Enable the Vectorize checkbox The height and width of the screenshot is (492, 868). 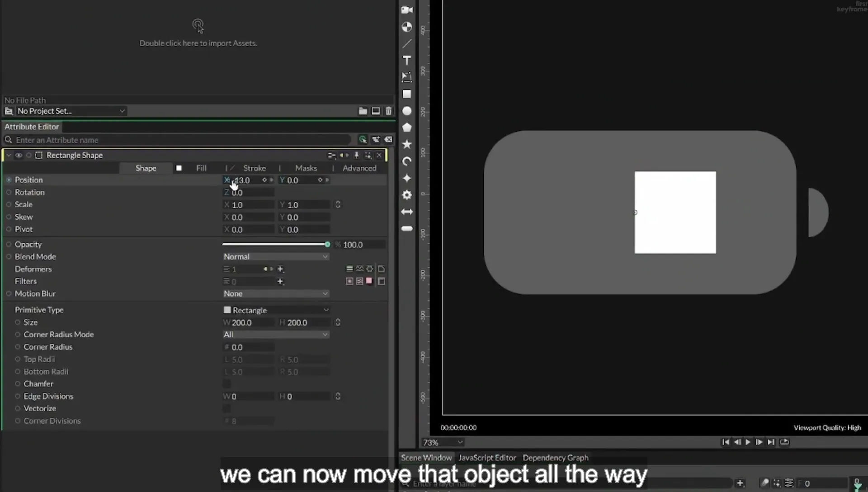tap(226, 409)
